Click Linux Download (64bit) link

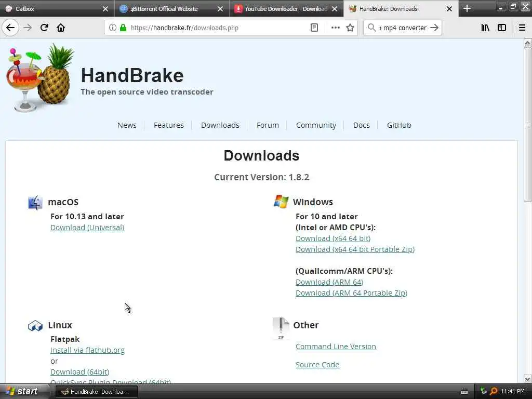(79, 372)
